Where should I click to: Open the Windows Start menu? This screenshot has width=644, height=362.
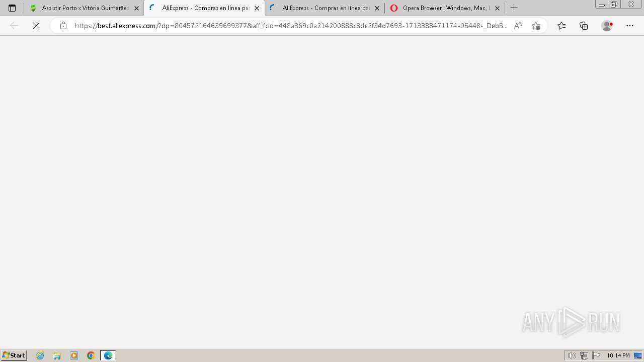[x=14, y=355]
